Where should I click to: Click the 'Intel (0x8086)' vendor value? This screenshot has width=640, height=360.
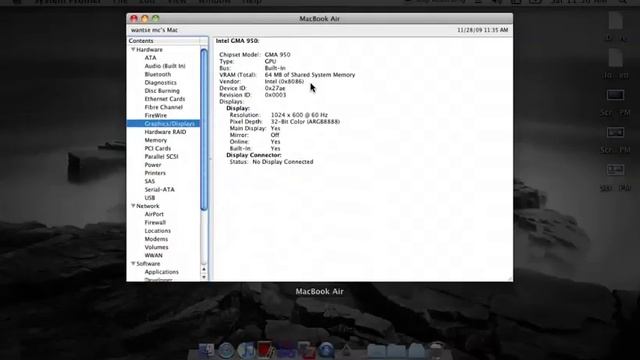pyautogui.click(x=284, y=81)
